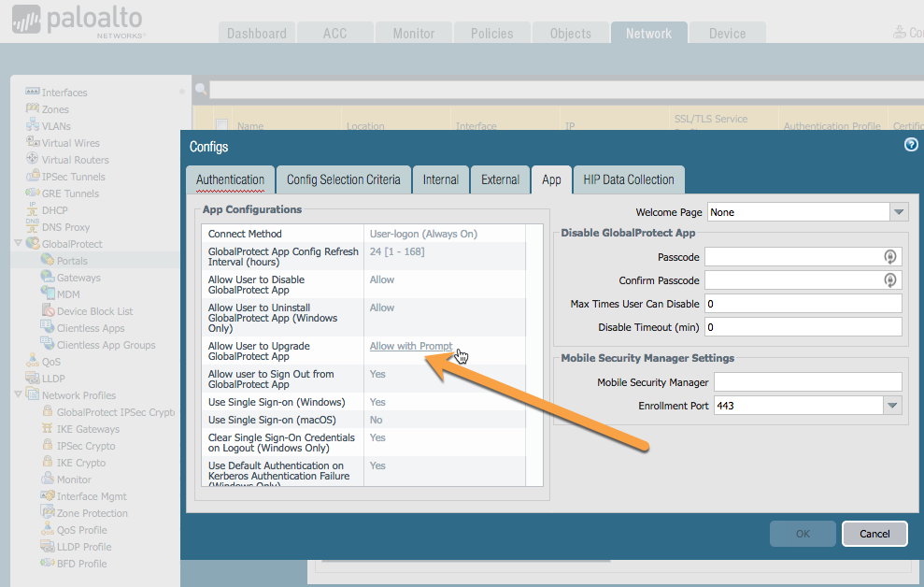Click Confirm Passcode field lock icon
The height and width of the screenshot is (587, 924).
[889, 279]
